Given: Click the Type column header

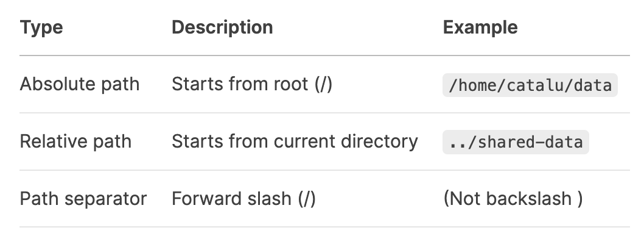Looking at the screenshot, I should (x=41, y=28).
